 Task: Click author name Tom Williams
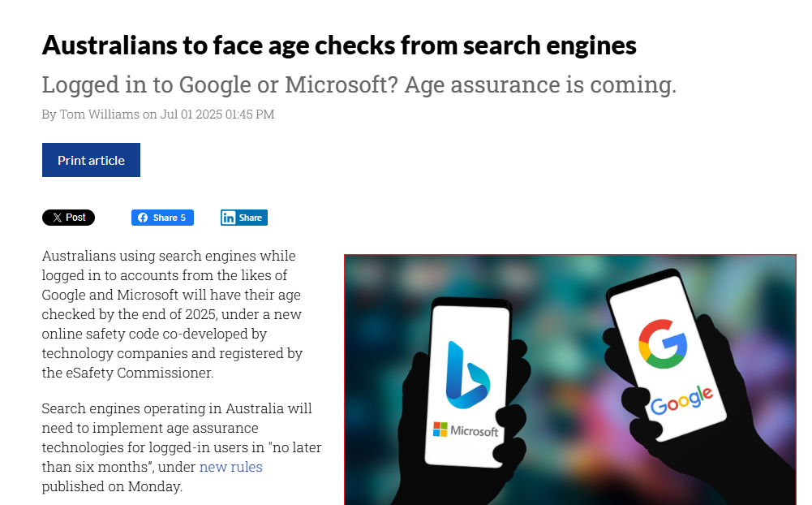click(x=99, y=114)
